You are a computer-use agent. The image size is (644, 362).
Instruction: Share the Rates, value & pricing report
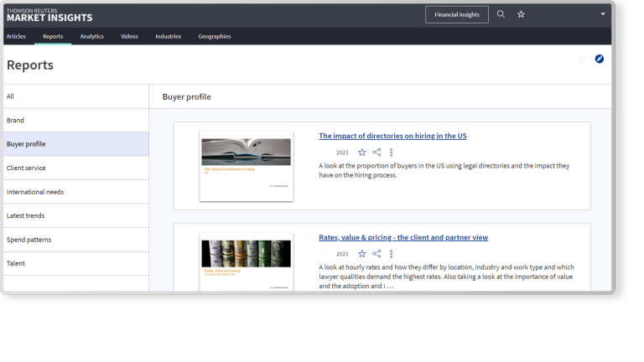377,254
